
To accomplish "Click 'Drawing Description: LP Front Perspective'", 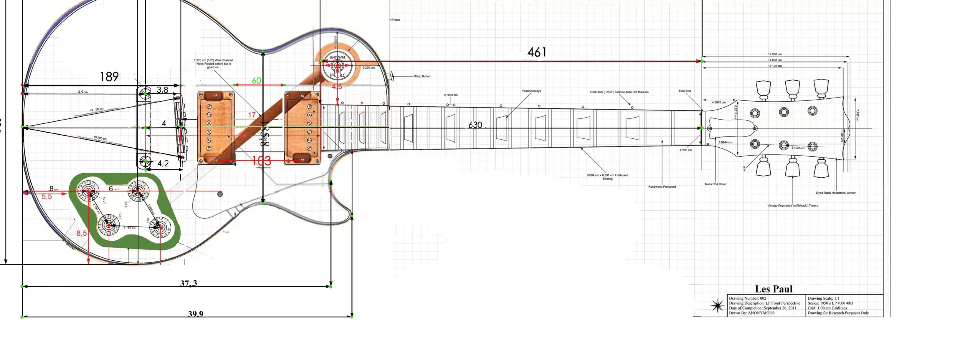I will 764,303.
